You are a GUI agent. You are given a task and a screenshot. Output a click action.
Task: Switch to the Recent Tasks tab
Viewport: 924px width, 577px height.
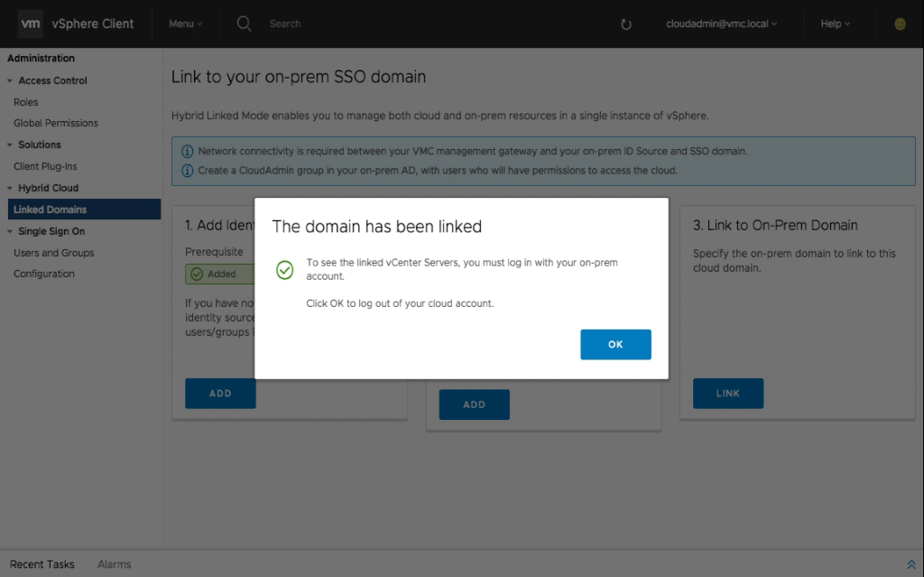42,564
